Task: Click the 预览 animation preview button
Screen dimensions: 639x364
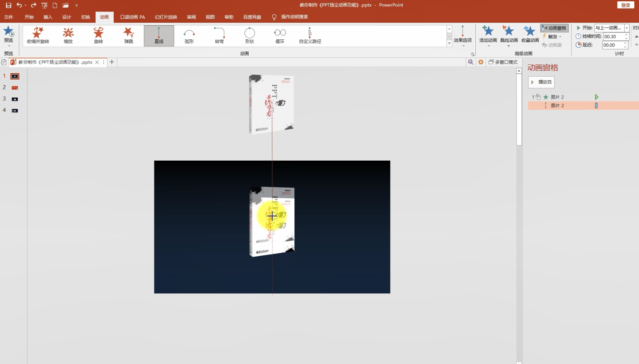Action: point(8,36)
